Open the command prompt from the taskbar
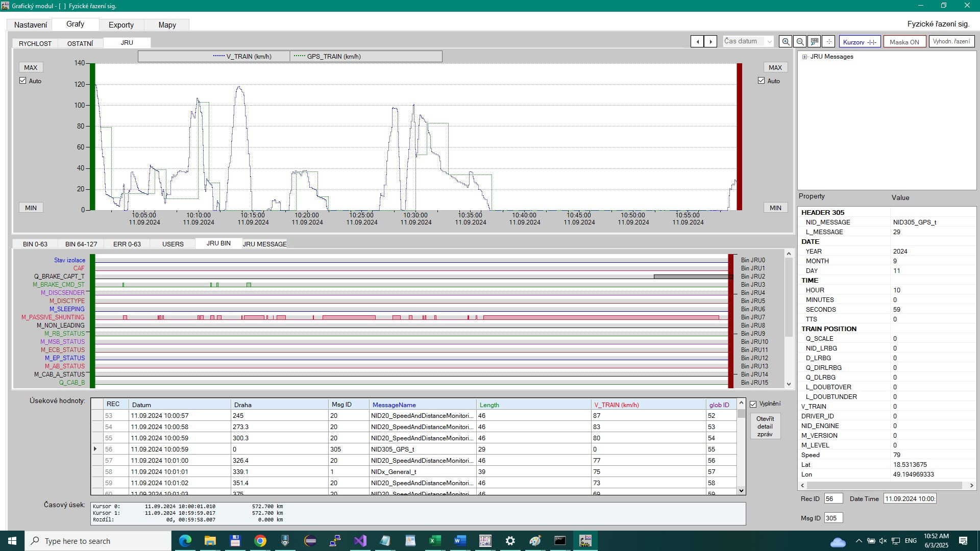The width and height of the screenshot is (980, 551). (560, 541)
